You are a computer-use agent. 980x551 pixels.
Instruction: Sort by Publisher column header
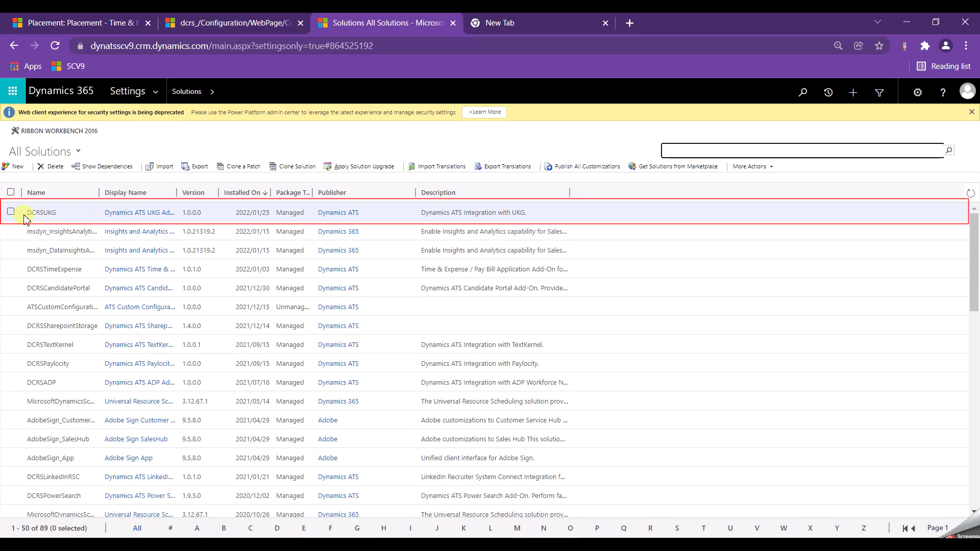(x=332, y=192)
